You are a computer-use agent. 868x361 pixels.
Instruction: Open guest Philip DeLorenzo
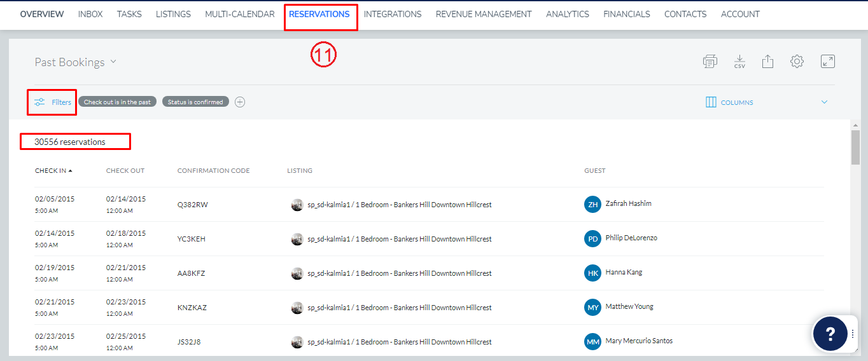pyautogui.click(x=631, y=238)
